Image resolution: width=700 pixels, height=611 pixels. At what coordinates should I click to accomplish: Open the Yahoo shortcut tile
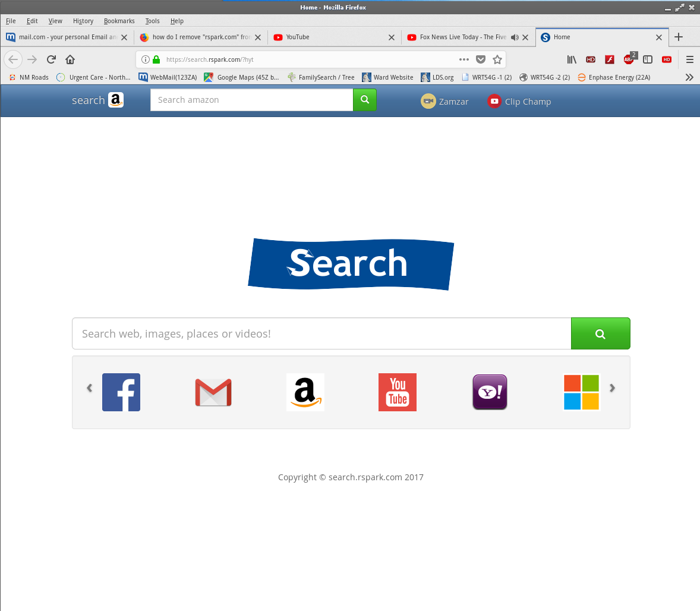[490, 392]
